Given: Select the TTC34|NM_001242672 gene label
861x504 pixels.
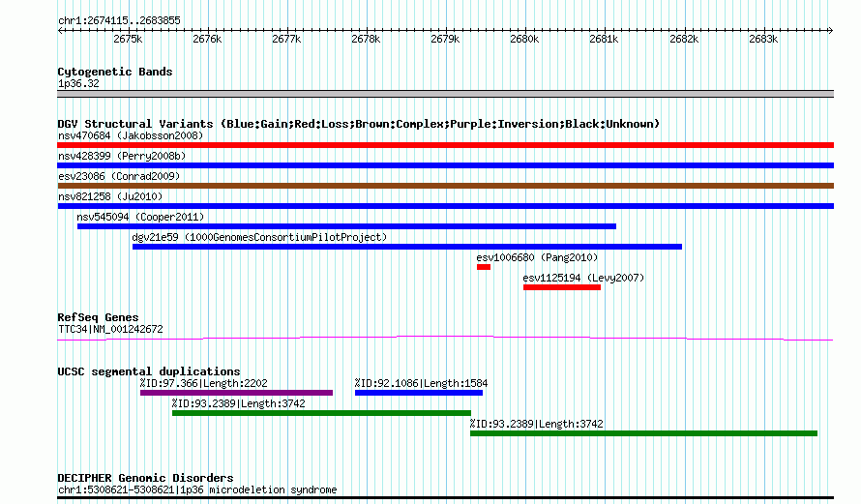Looking at the screenshot, I should pyautogui.click(x=110, y=330).
